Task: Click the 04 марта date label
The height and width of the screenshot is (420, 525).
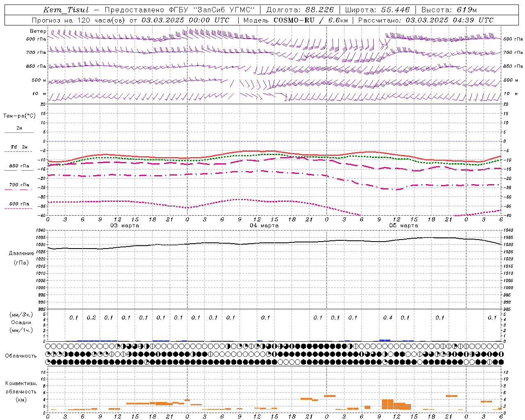Action: 264,226
